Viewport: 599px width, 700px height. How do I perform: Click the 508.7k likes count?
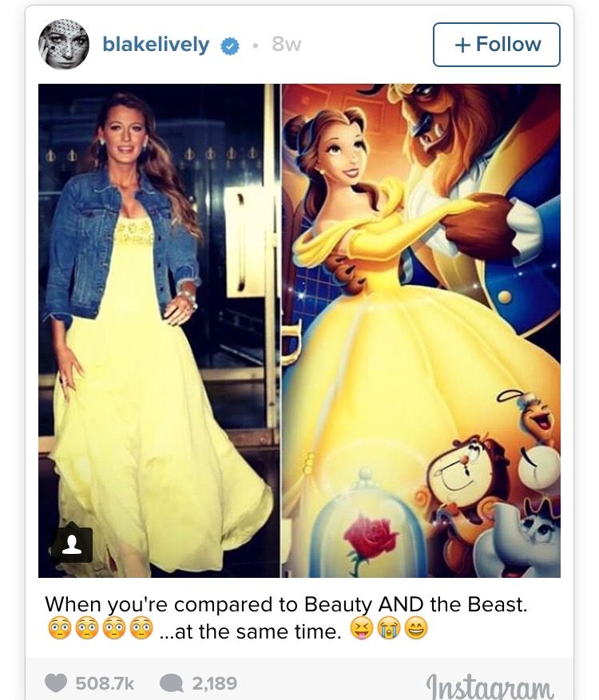(105, 683)
